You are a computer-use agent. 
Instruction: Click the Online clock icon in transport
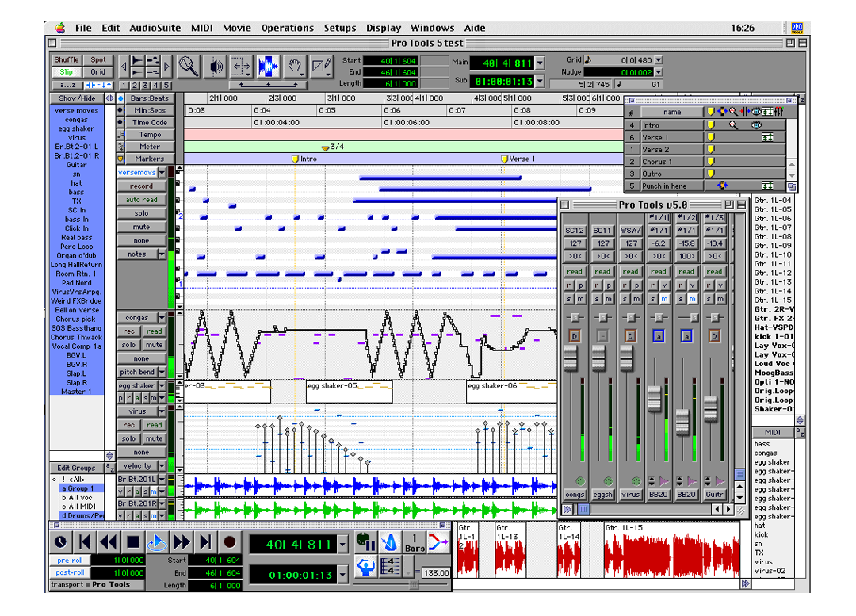60,542
